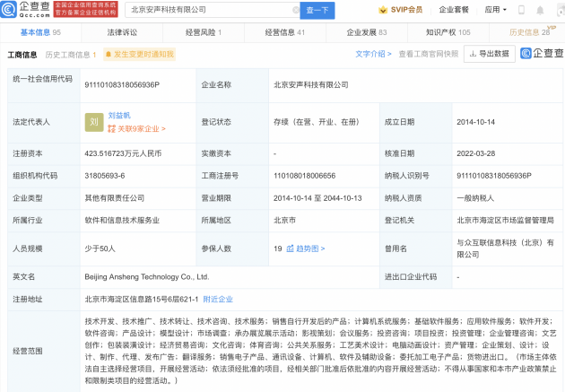Screen dimensions: 565x392
Task: Switch to 基本信息 tab
Action: tap(40, 32)
